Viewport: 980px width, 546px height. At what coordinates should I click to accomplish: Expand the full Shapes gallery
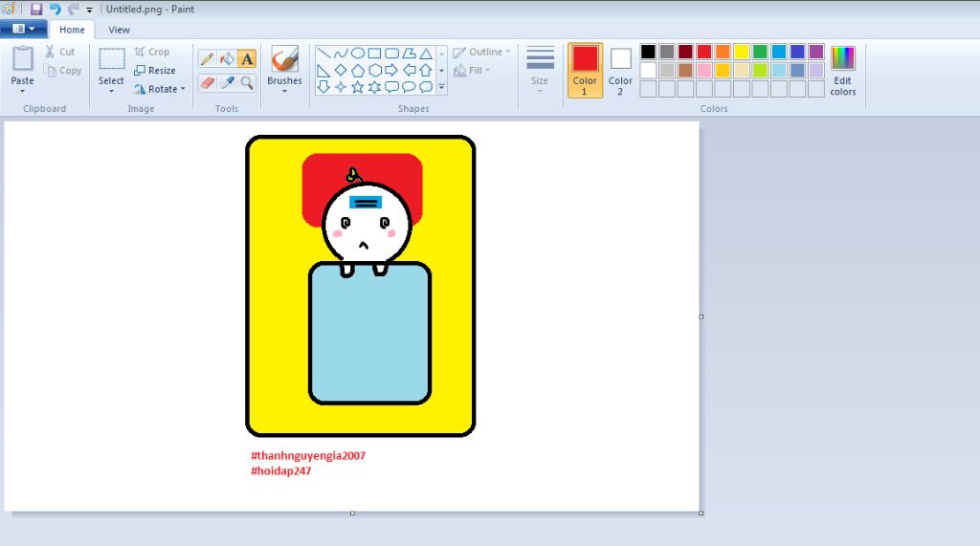[441, 87]
